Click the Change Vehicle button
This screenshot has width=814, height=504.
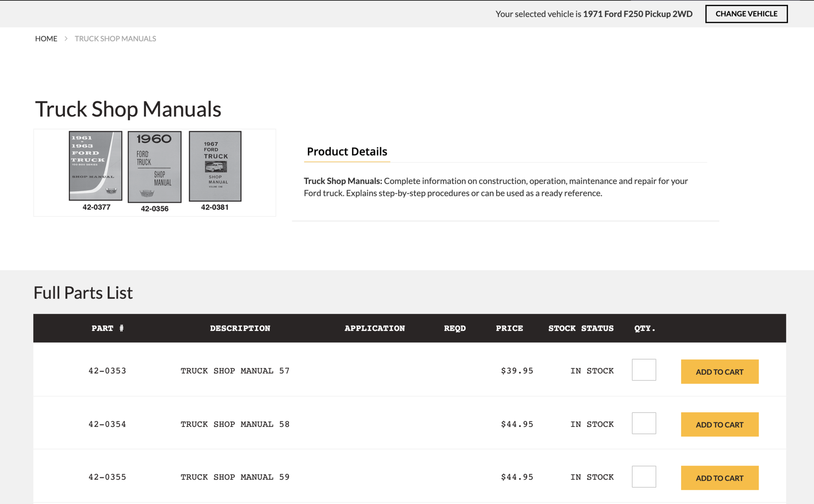pyautogui.click(x=746, y=14)
